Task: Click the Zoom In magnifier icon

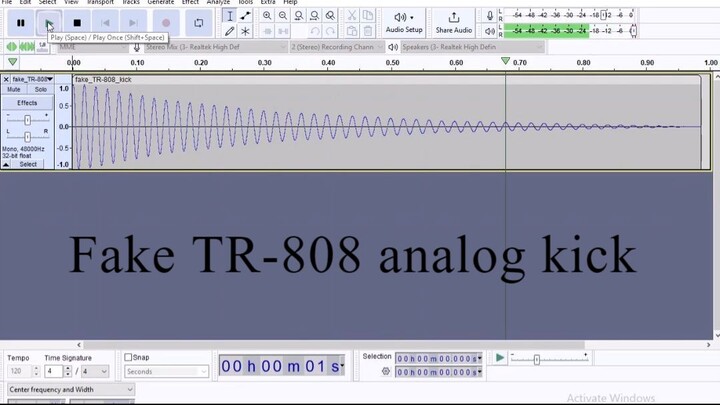Action: tap(267, 16)
